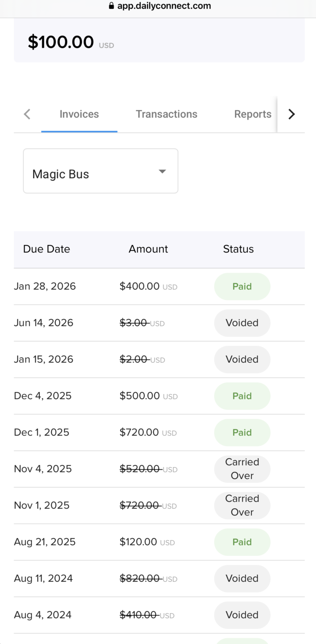Click Carried Over badge for Nov 4, 2025
Viewport: 316px width, 644px height.
[242, 469]
